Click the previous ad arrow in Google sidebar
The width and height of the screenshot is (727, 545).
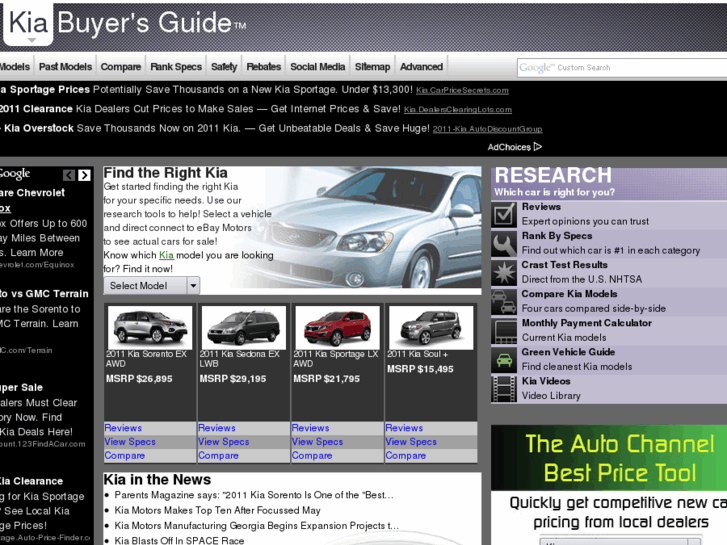pyautogui.click(x=69, y=175)
